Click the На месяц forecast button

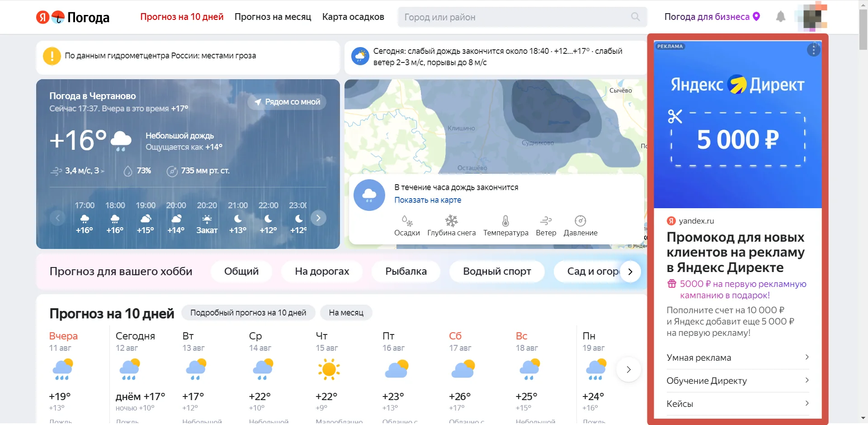346,313
